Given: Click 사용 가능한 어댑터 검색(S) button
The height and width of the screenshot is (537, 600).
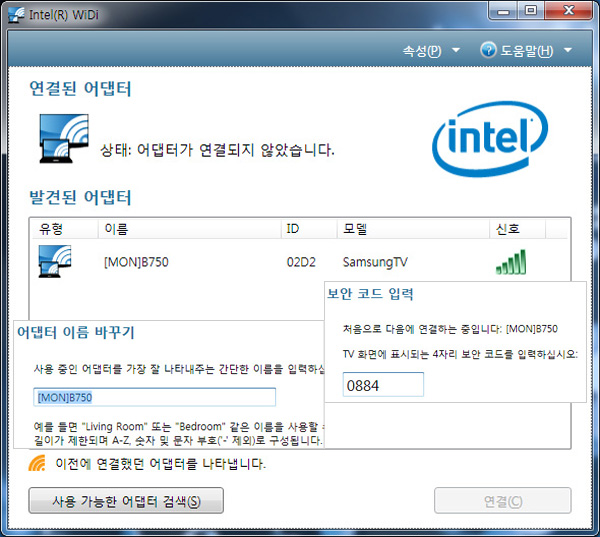Looking at the screenshot, I should [x=126, y=501].
